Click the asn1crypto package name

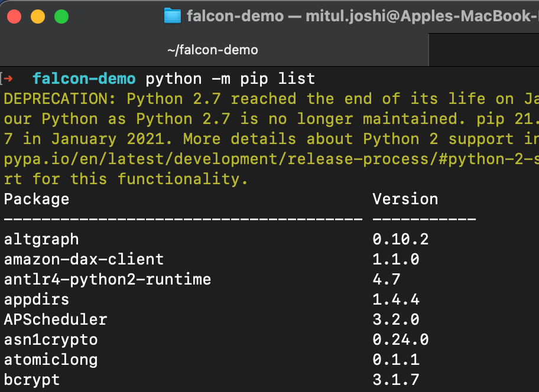(51, 340)
